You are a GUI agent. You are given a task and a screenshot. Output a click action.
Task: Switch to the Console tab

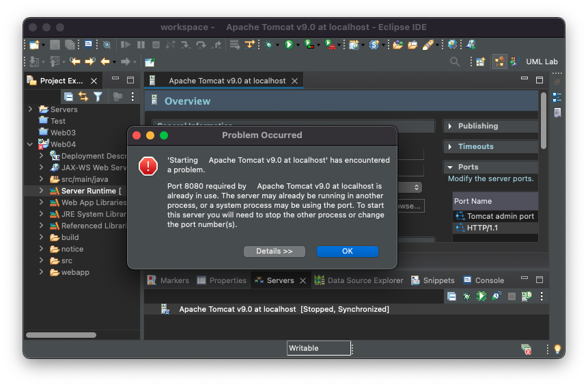click(x=484, y=280)
